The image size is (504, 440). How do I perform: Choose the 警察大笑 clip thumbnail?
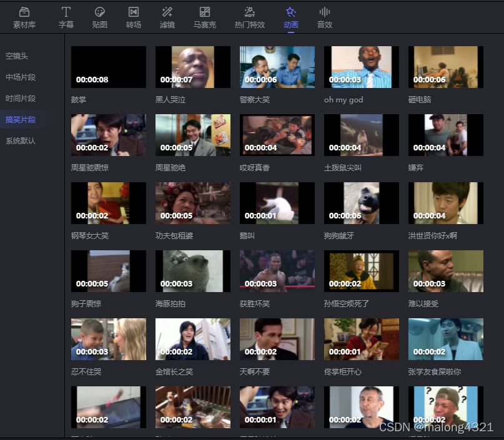click(277, 67)
